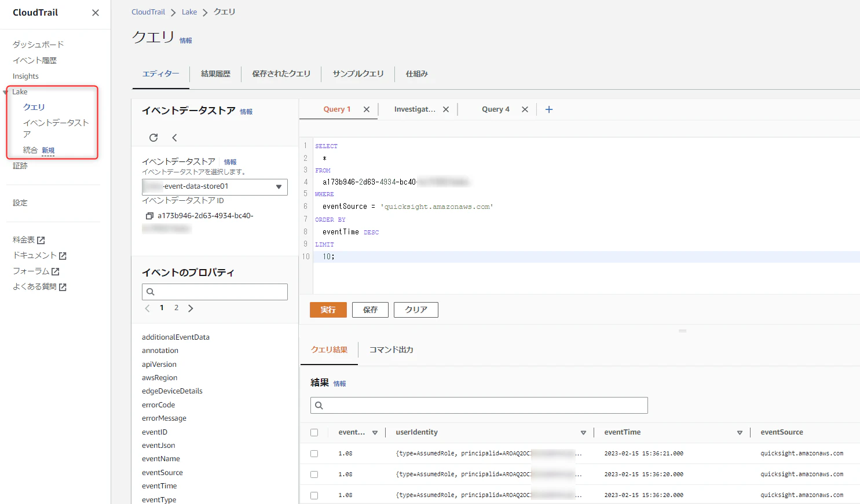Run the query with 実行 button

pos(328,310)
